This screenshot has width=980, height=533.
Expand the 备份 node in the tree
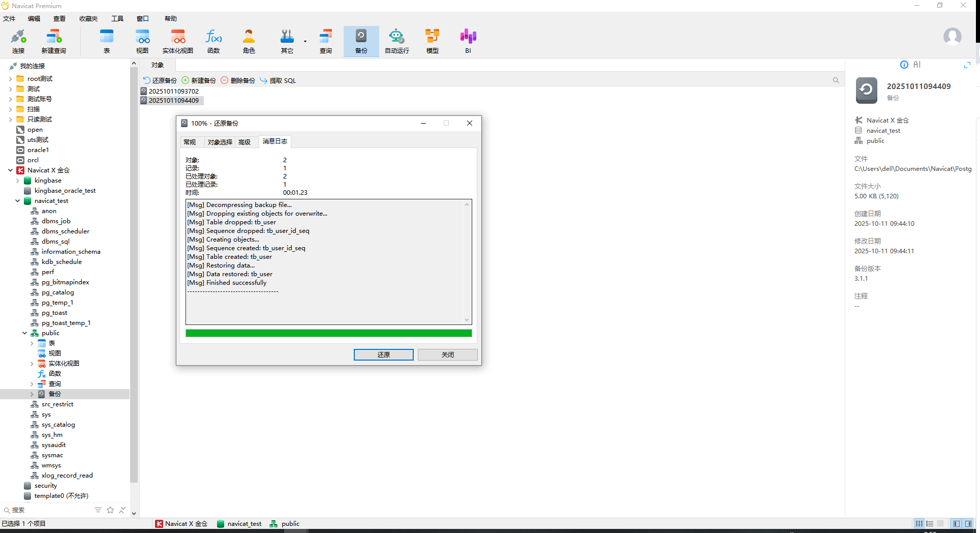coord(32,394)
